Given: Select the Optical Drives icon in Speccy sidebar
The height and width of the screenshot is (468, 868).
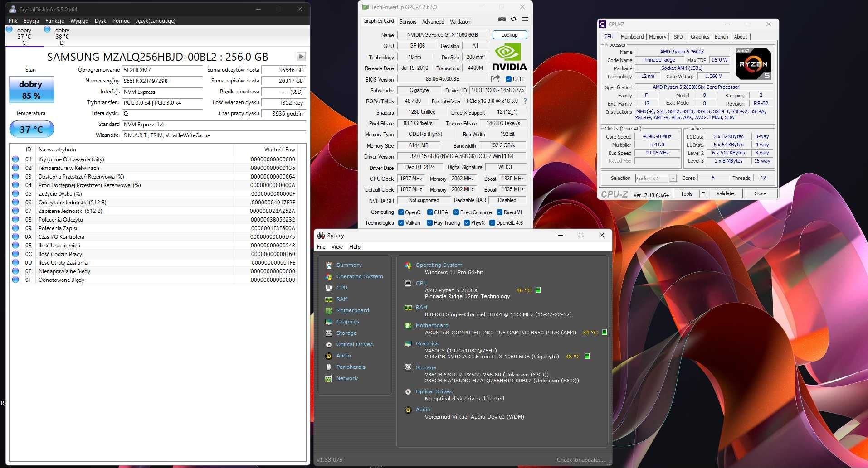Looking at the screenshot, I should tap(329, 344).
